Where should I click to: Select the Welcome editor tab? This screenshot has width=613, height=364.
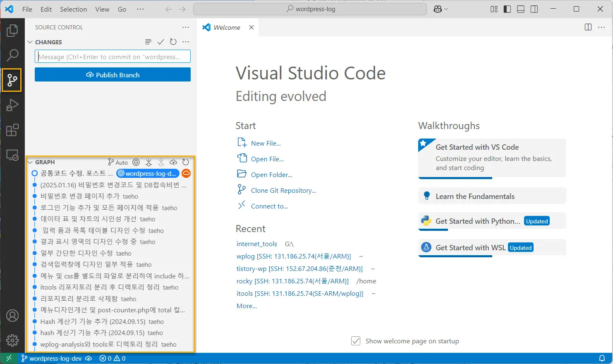point(226,27)
